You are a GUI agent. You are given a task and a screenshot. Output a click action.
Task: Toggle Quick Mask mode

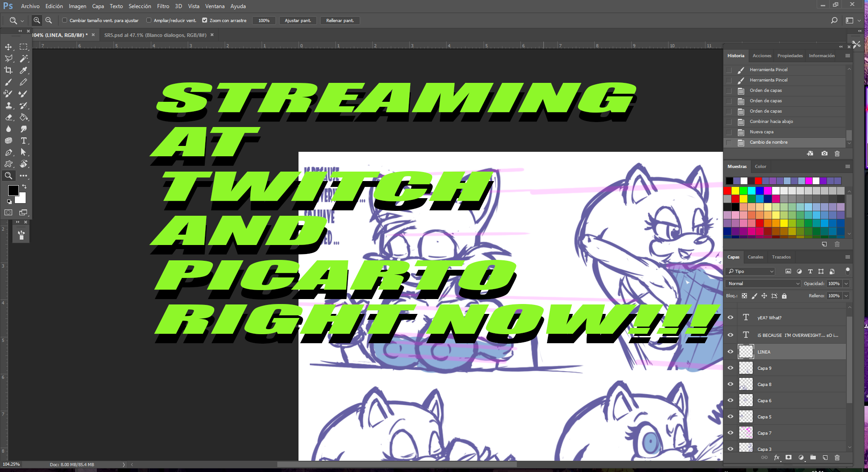tap(9, 213)
